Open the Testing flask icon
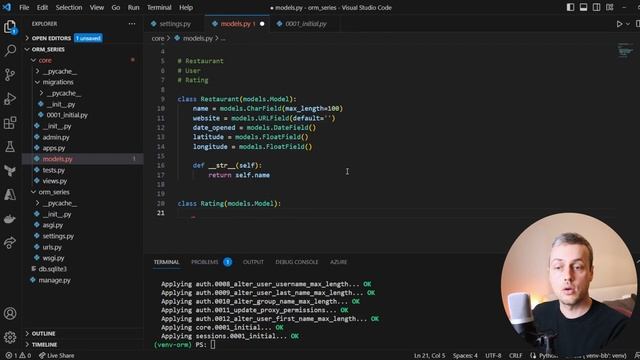The image size is (640, 360). pos(10,147)
